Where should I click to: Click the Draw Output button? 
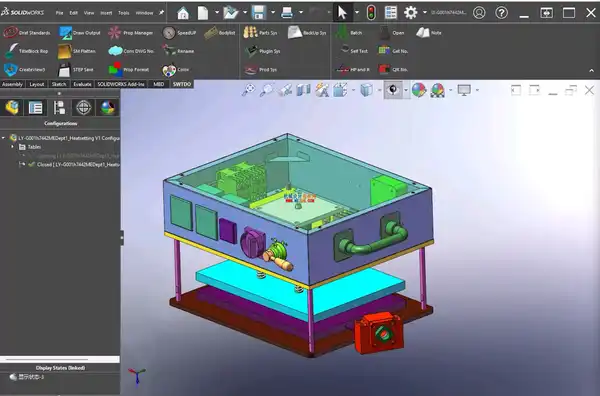click(80, 33)
